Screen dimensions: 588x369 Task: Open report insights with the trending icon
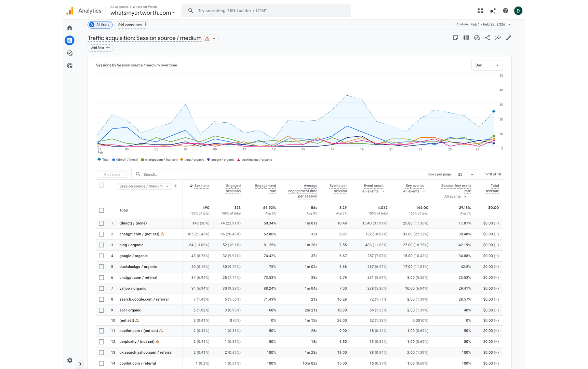(x=498, y=38)
